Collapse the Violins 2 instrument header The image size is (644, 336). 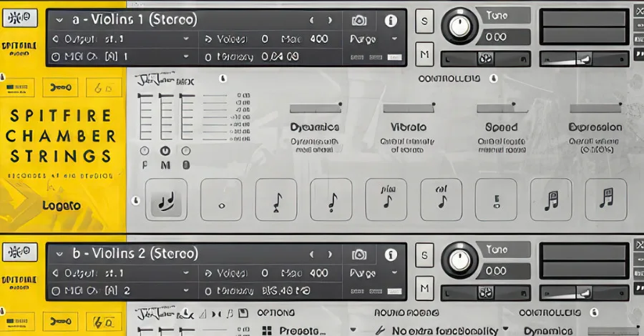point(59,255)
